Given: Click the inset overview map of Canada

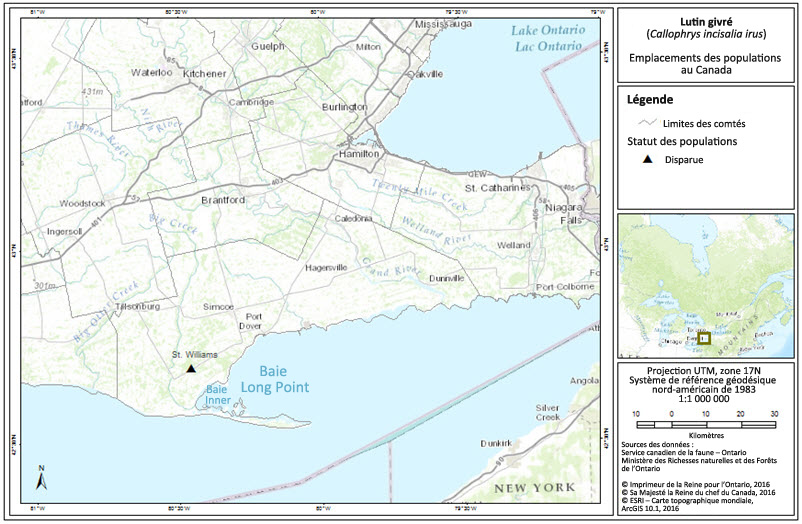Looking at the screenshot, I should (707, 286).
